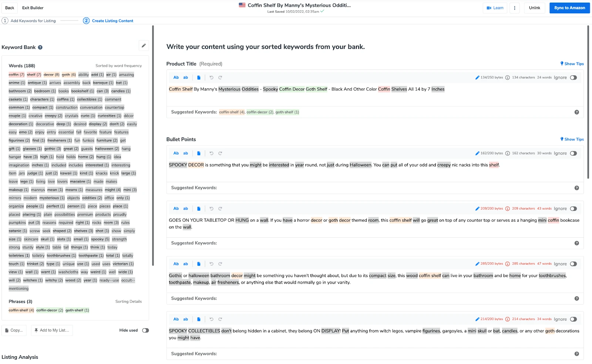Screen dimensions: 592x364
Task: Enable the Hide used toggle
Action: pyautogui.click(x=145, y=330)
